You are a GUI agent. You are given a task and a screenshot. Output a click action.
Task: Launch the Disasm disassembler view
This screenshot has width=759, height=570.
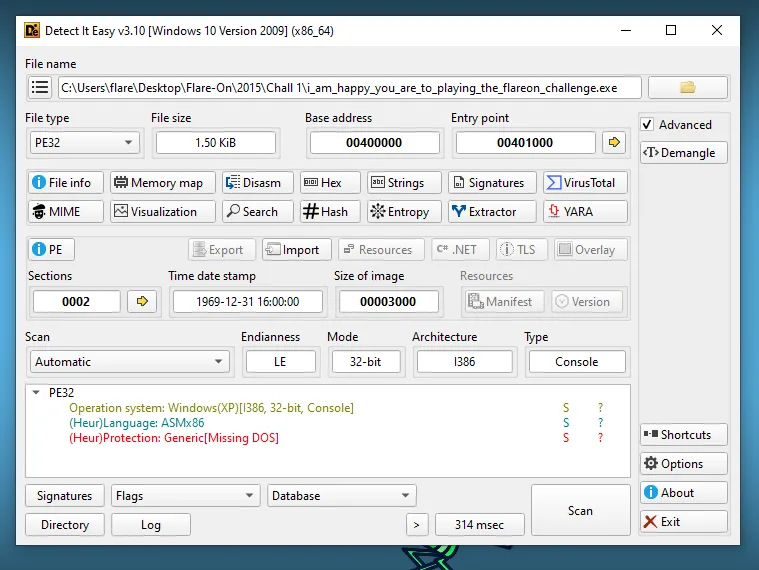click(257, 183)
